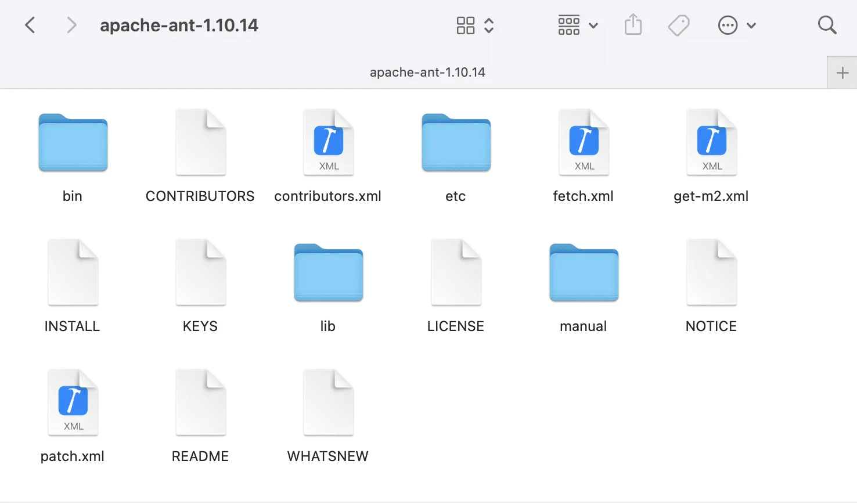
Task: Select the NOTICE file icon
Action: coord(711,272)
